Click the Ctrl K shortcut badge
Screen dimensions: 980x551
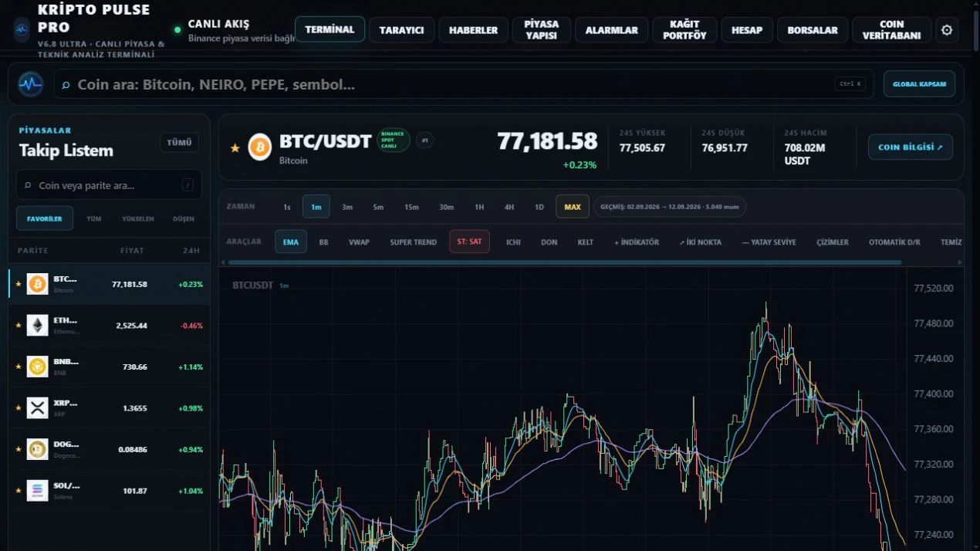click(850, 84)
